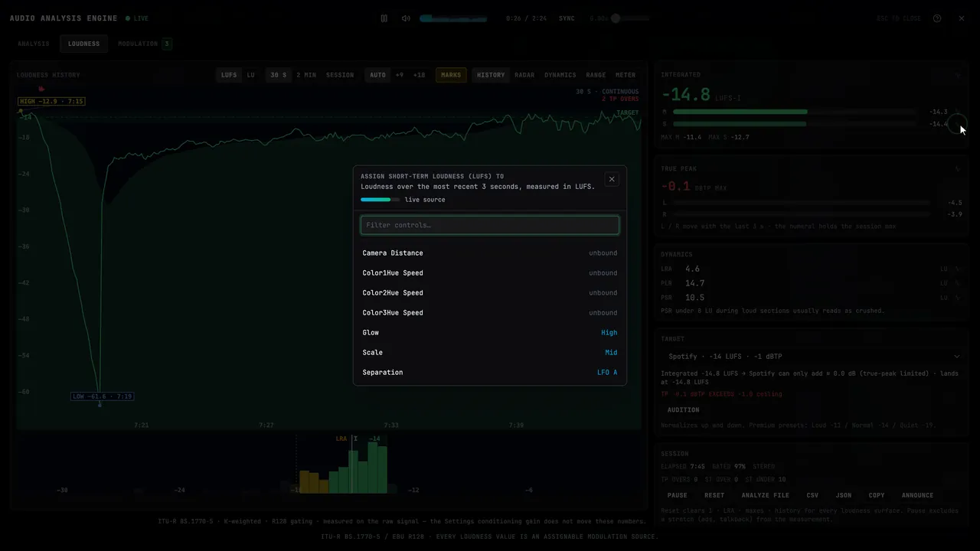Open help via the question mark icon
This screenshot has width=980, height=551.
coord(937,18)
